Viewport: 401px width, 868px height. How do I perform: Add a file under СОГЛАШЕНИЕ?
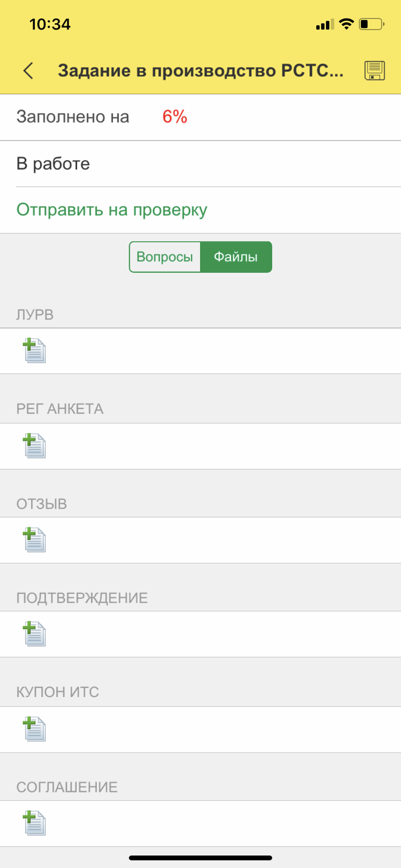pos(34,823)
